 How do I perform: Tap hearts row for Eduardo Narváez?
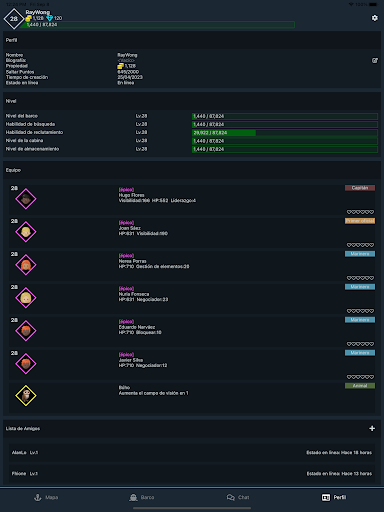pos(360,344)
